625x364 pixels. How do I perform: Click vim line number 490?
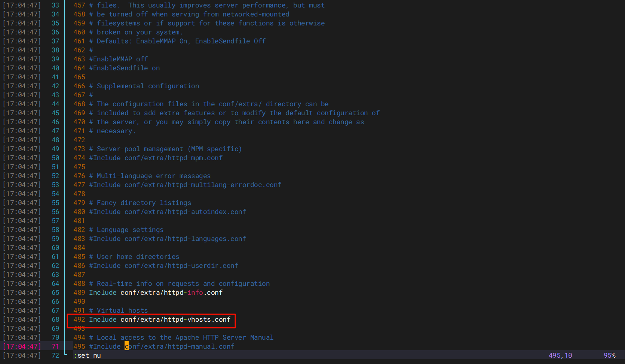click(79, 302)
